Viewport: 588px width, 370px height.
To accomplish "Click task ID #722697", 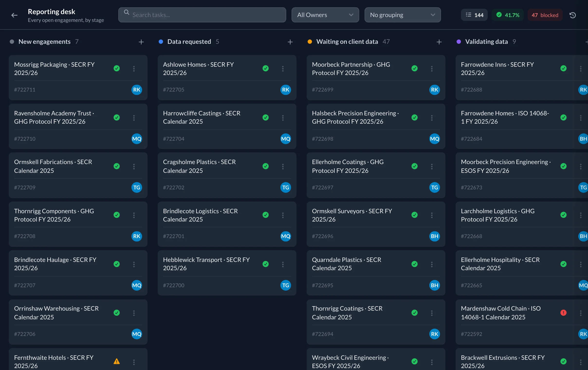I will [x=322, y=187].
